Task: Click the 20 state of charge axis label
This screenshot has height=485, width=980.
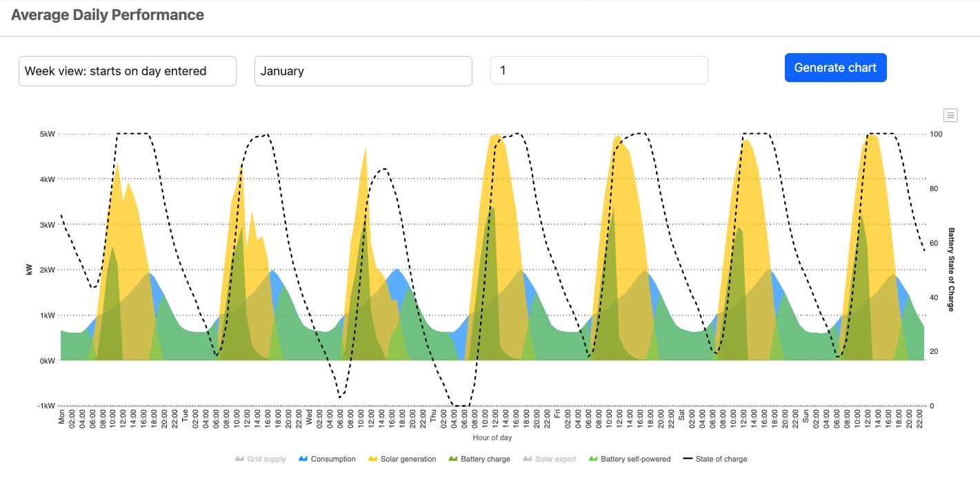Action: 934,351
